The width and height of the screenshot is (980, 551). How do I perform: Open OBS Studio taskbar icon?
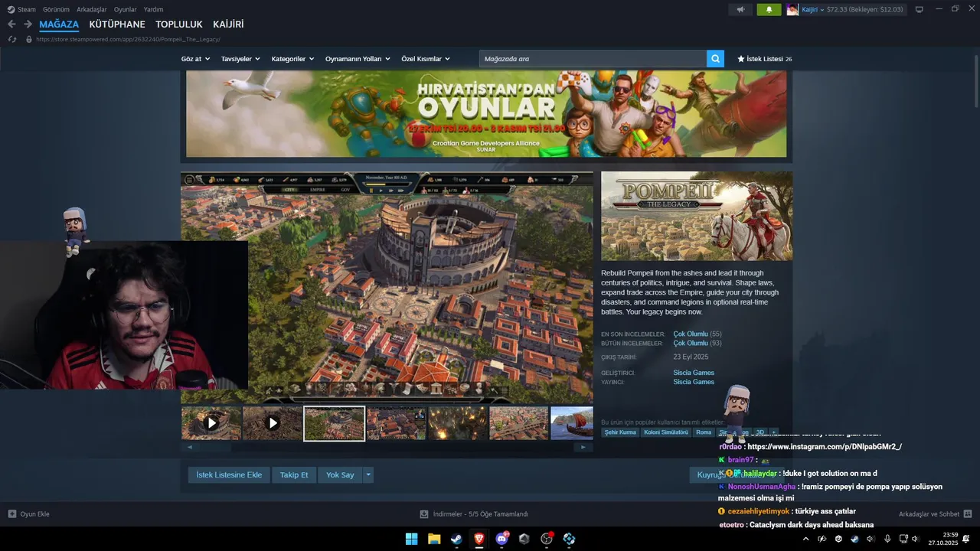point(547,539)
